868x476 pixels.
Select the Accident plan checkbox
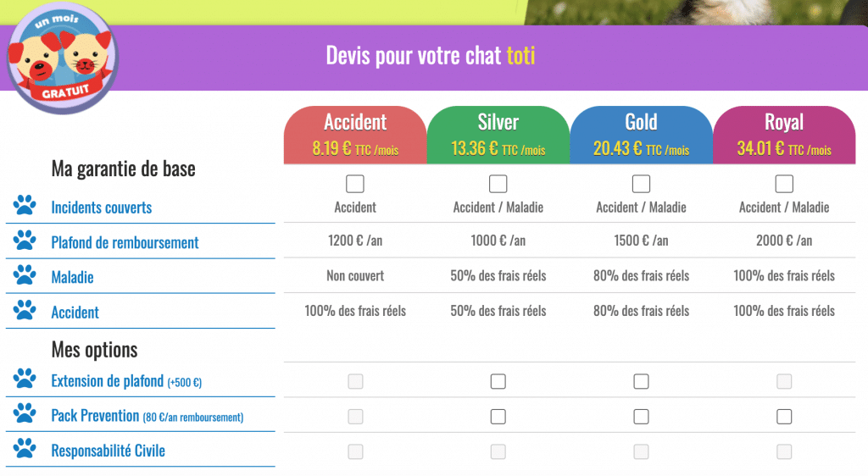[355, 184]
